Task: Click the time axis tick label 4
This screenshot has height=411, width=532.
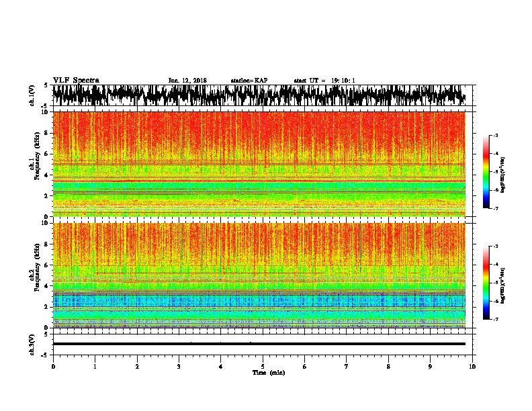Action: click(x=221, y=367)
